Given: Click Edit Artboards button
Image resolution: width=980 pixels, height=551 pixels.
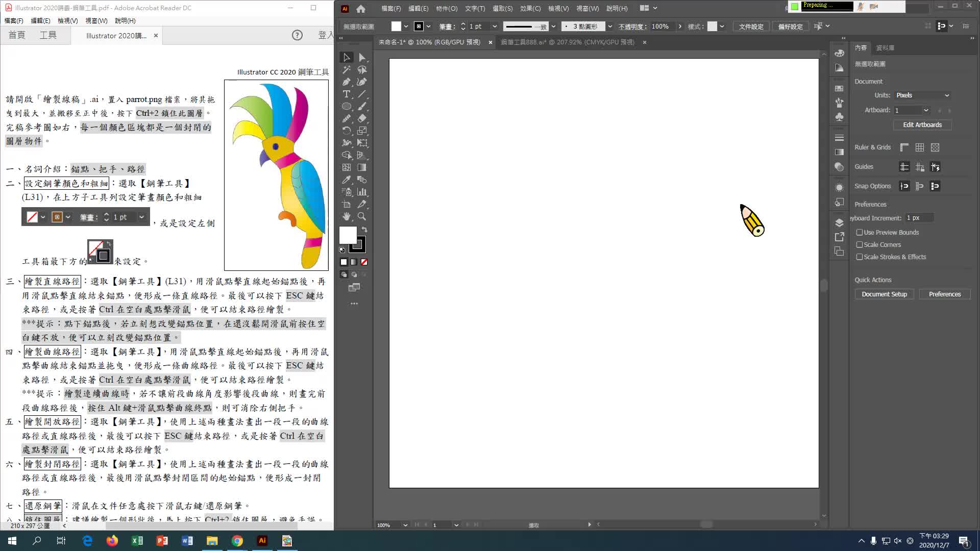Looking at the screenshot, I should coord(922,125).
